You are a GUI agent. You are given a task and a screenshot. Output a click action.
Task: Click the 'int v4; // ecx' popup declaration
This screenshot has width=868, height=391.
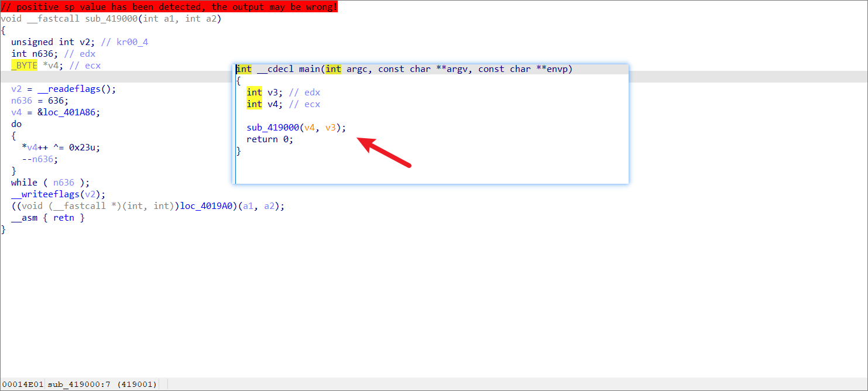point(283,104)
